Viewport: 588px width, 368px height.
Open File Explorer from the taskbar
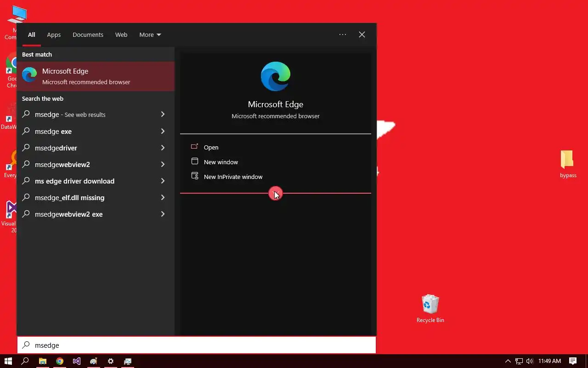point(42,361)
